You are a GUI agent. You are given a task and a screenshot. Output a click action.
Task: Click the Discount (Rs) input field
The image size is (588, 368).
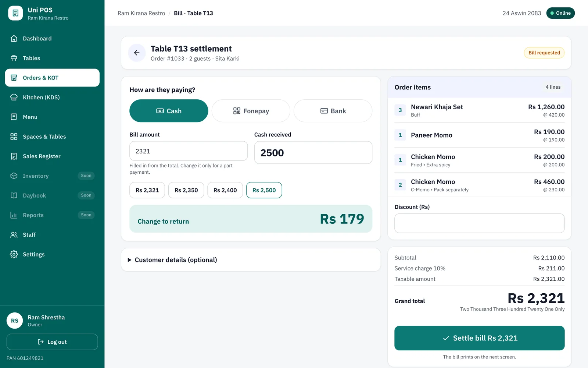(480, 223)
